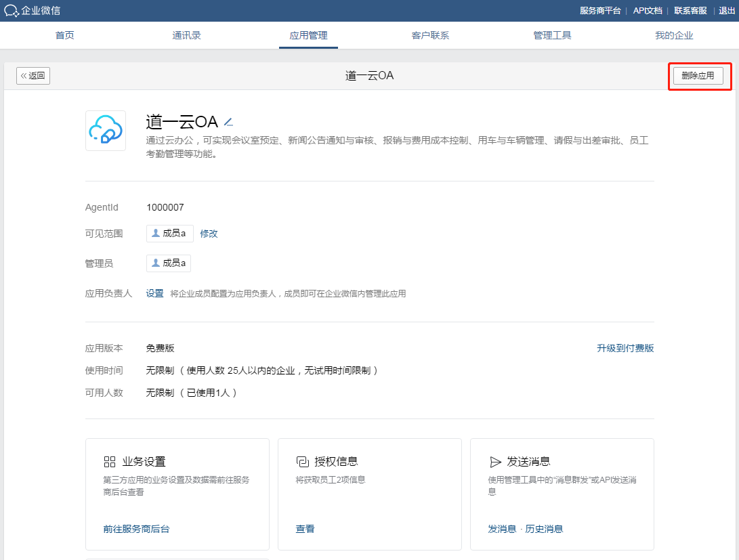Click the 发送消息 card title

[x=528, y=462]
